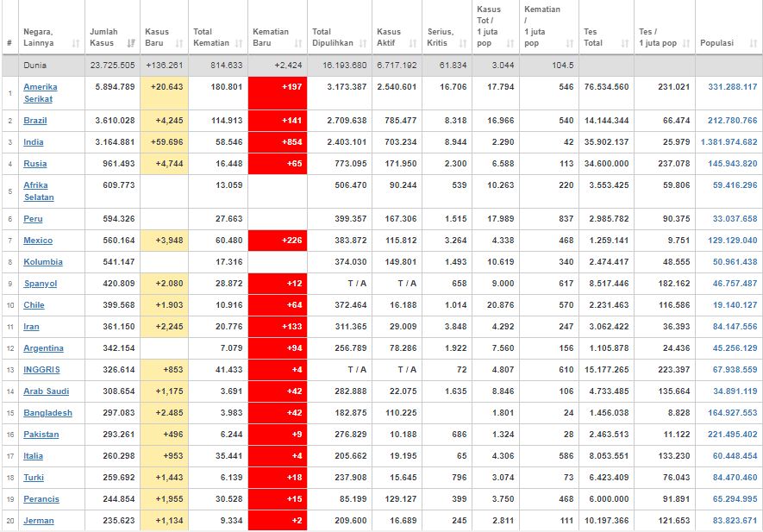Select Chile's active cases 16.188
This screenshot has height=532, width=763.
pos(403,304)
